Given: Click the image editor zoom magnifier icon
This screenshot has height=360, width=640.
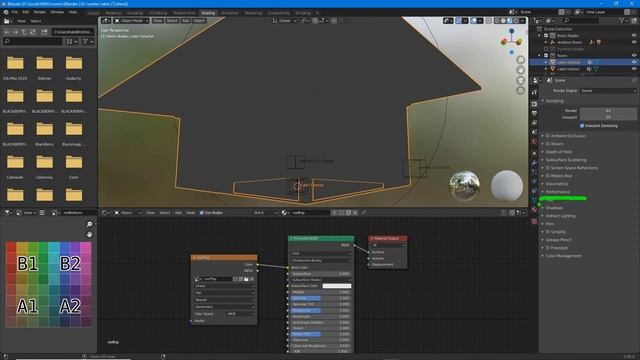Looking at the screenshot, I should pyautogui.click(x=89, y=224).
